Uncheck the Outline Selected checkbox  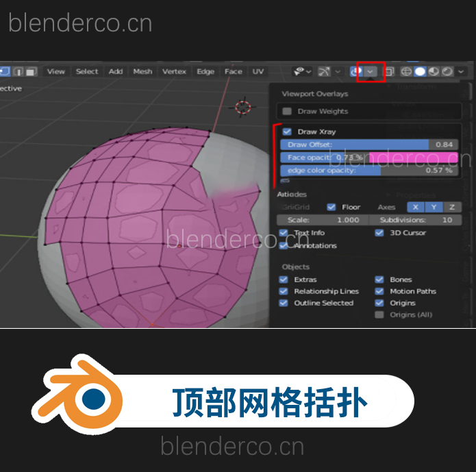pyautogui.click(x=284, y=303)
